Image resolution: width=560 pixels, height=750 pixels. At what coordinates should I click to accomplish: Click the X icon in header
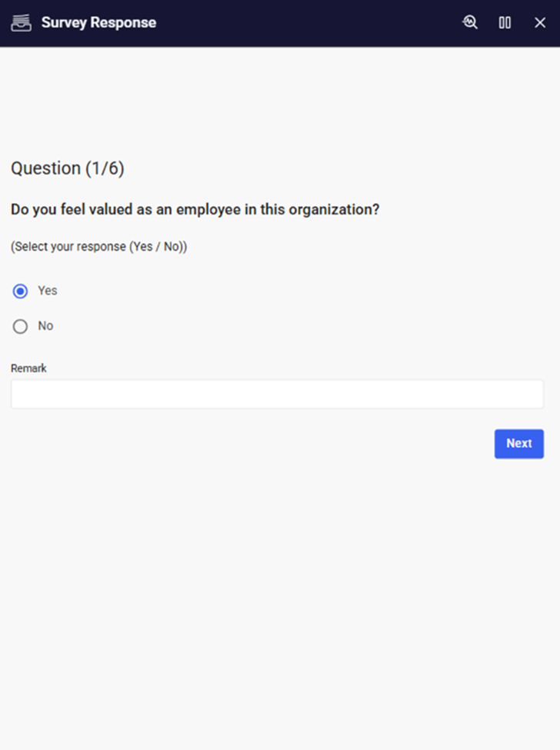tap(540, 23)
